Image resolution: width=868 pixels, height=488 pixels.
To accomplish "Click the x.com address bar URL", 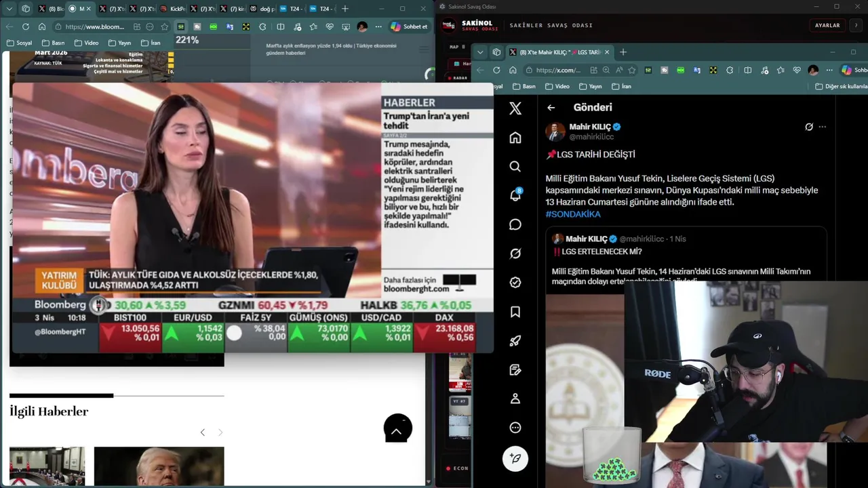I will tap(558, 70).
